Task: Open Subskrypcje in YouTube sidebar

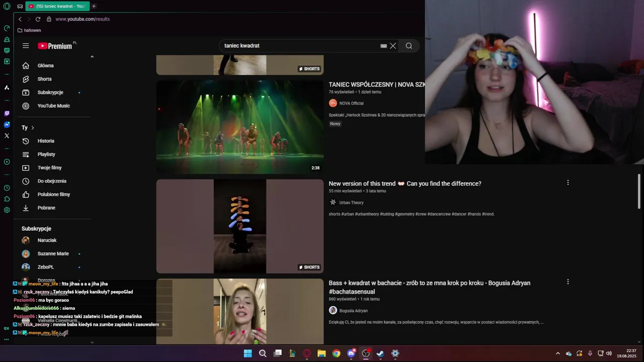Action: [50, 93]
